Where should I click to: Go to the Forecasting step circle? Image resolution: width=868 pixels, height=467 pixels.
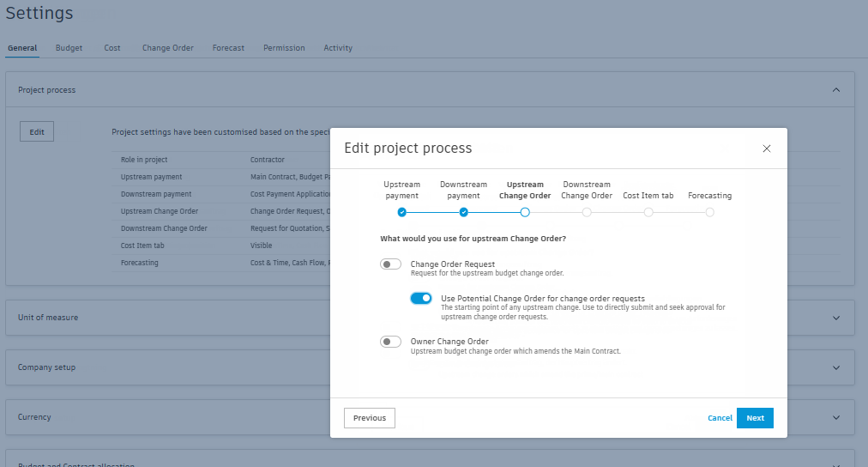(710, 212)
